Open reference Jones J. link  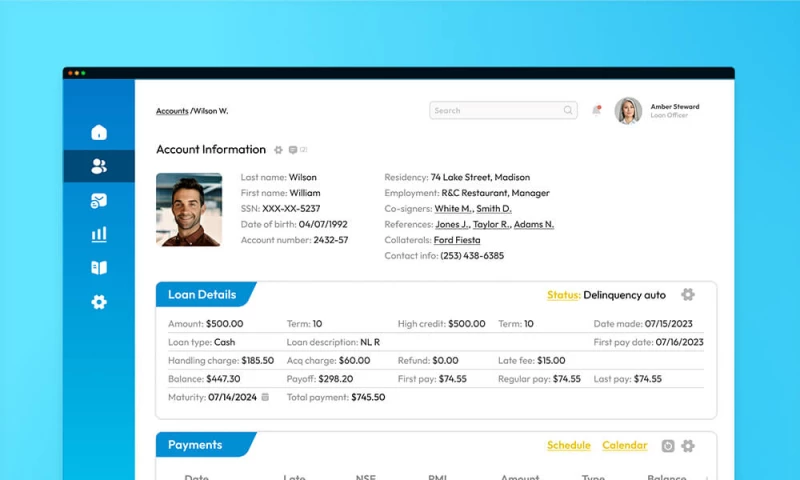452,224
